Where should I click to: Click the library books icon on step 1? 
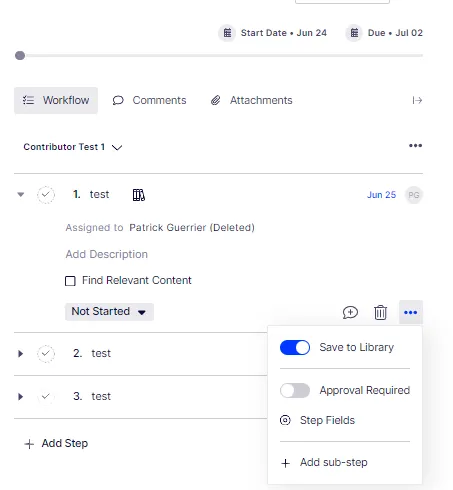pos(139,195)
